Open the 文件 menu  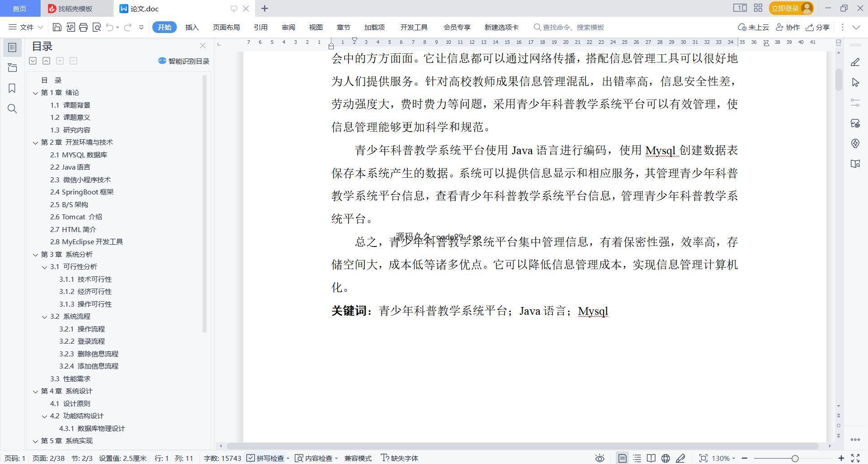point(26,27)
